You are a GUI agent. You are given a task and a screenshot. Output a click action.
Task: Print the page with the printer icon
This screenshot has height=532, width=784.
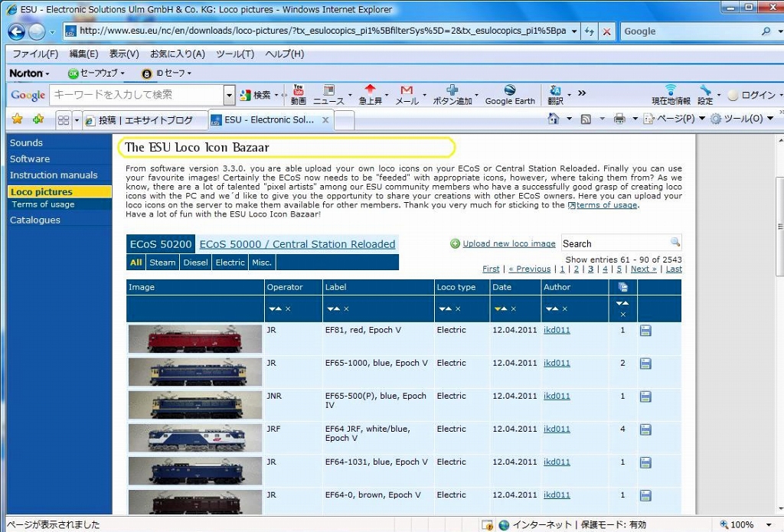[619, 119]
